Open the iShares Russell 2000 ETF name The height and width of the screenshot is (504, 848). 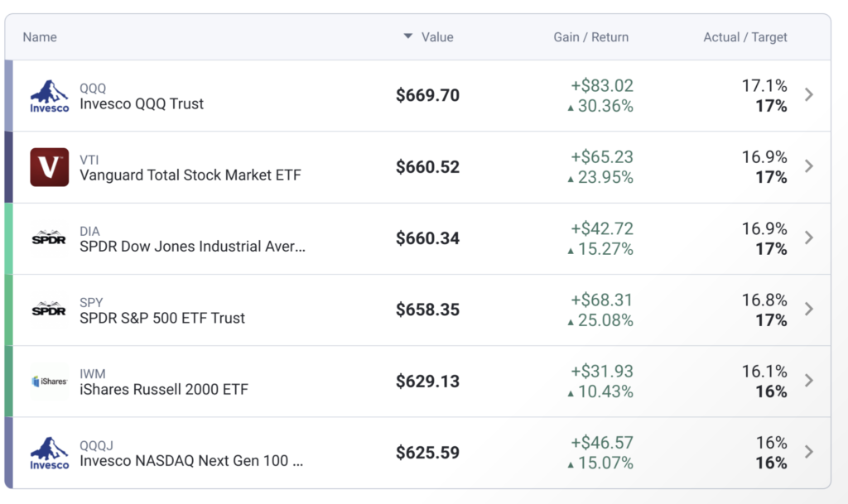164,390
